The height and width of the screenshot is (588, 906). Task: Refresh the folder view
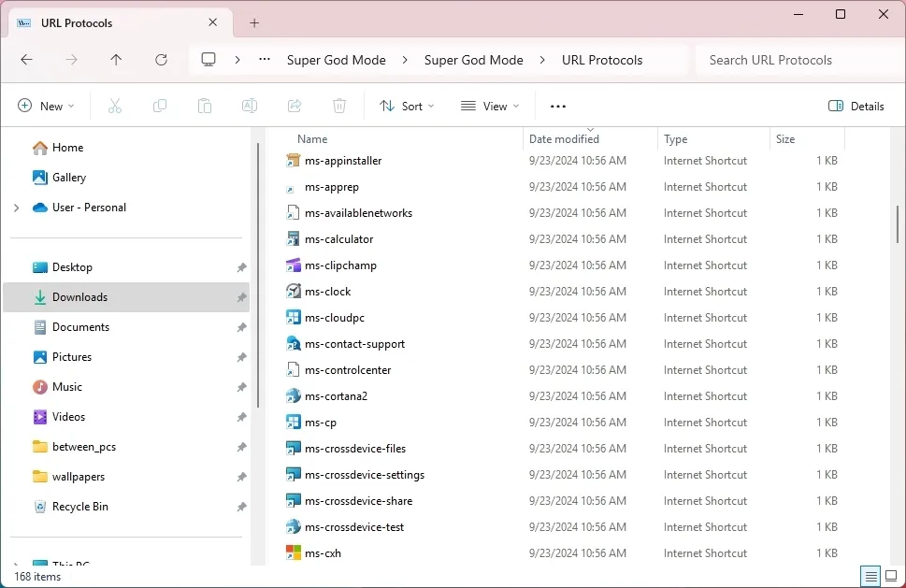tap(161, 59)
